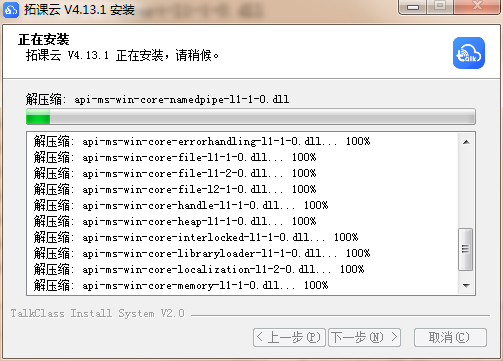
Task: Click the log list scrollbar thumb
Action: click(x=465, y=249)
